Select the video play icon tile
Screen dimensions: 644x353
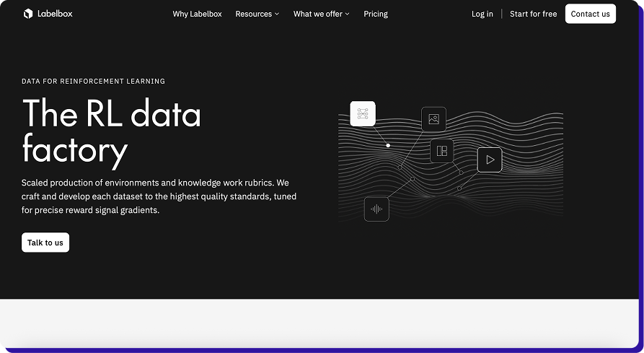click(490, 160)
